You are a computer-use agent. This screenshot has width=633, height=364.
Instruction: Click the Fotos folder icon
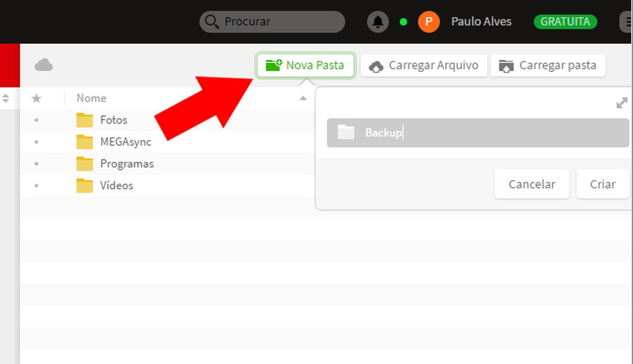[x=85, y=120]
